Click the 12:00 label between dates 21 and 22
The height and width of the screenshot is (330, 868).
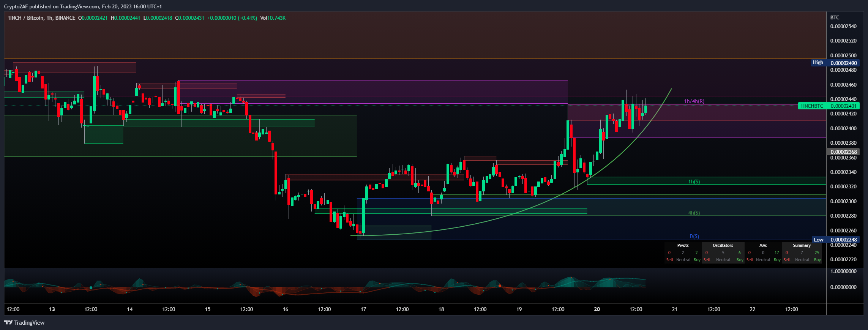point(714,309)
